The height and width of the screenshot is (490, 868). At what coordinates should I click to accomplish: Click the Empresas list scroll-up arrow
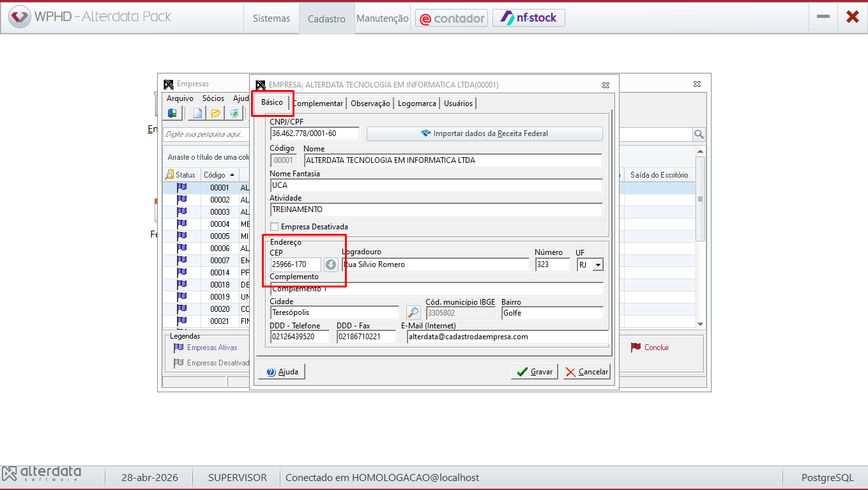[700, 151]
